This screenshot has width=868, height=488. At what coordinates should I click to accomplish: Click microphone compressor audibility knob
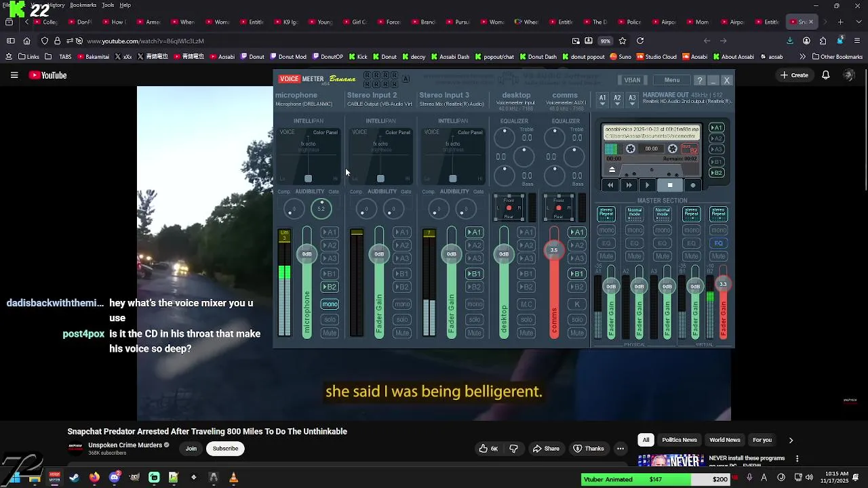[294, 209]
